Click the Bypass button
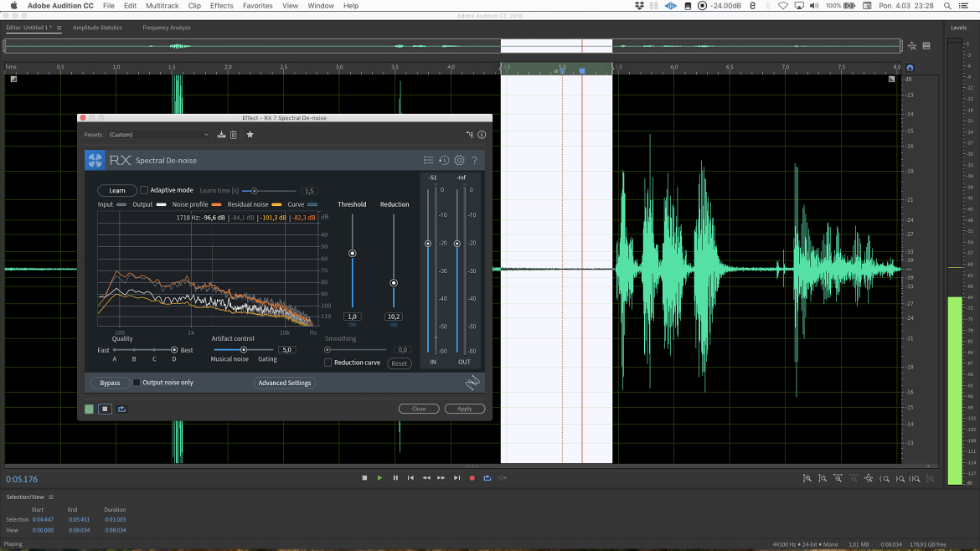Screen dimensions: 980x551 (x=110, y=383)
